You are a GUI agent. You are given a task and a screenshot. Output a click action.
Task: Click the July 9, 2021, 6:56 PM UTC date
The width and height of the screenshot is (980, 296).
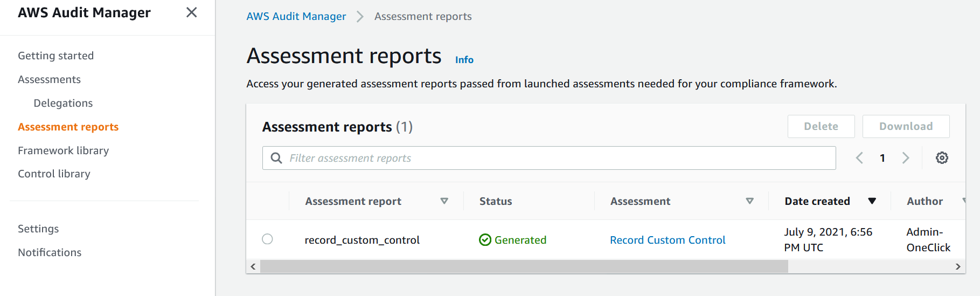pyautogui.click(x=828, y=239)
